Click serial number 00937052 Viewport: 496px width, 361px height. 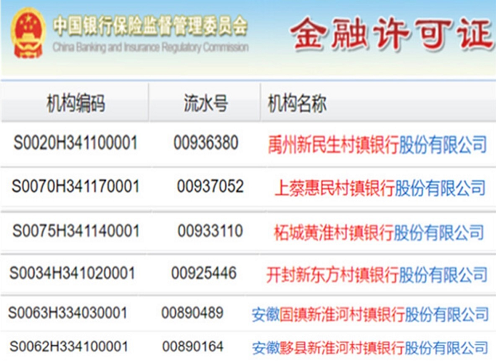(210, 186)
